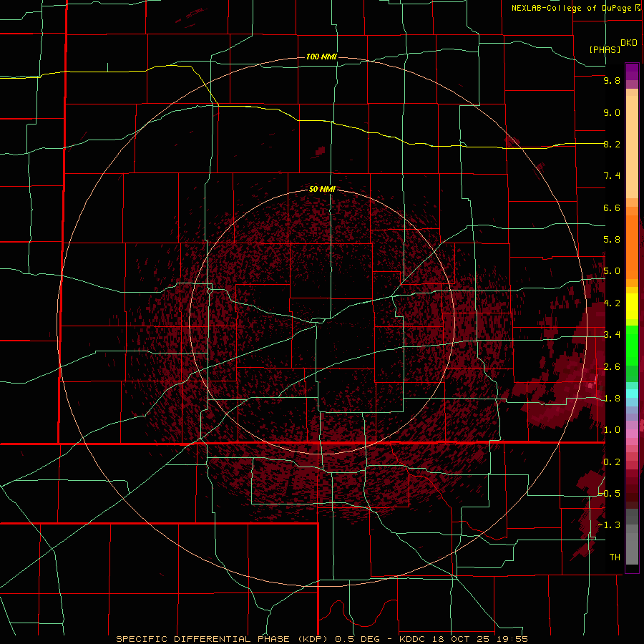The height and width of the screenshot is (644, 644).
Task: Click the Specific Differential Phase caption at bottom
Action: click(321, 639)
